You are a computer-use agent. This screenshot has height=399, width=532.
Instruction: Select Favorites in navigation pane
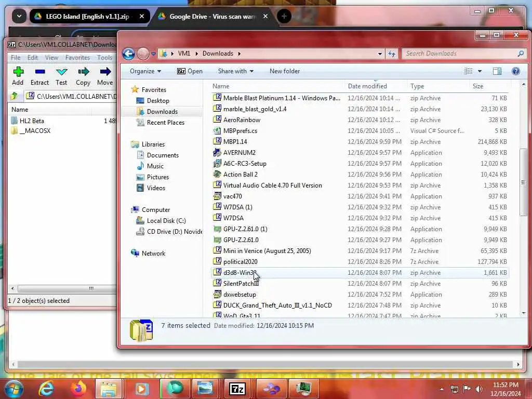click(154, 89)
